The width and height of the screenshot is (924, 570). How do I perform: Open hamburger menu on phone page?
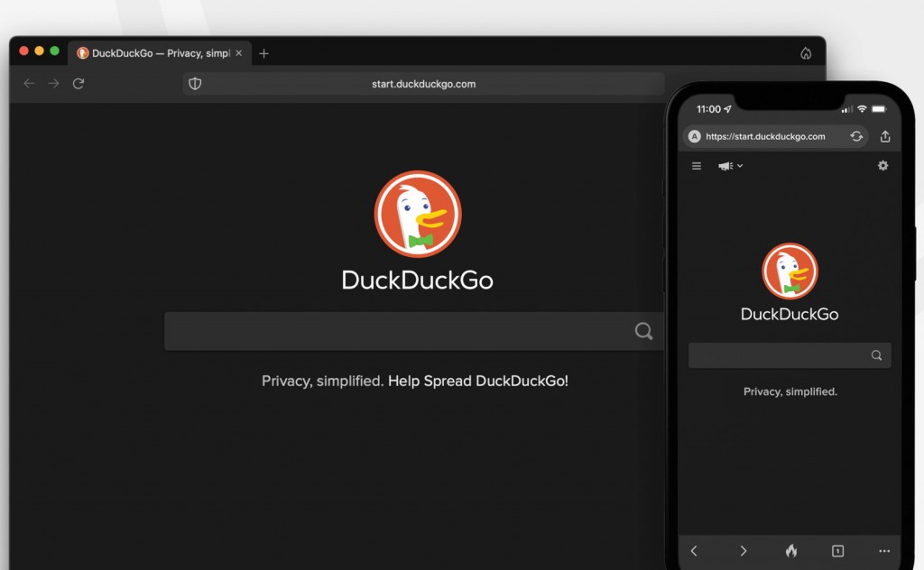(x=697, y=166)
